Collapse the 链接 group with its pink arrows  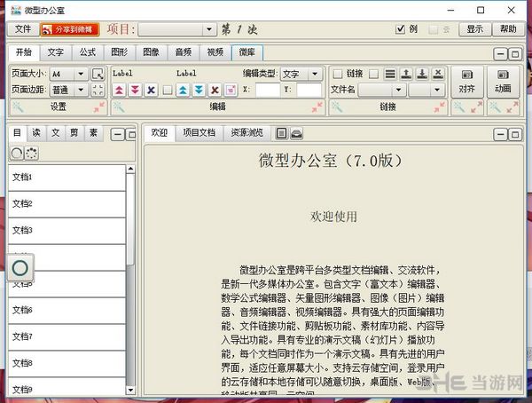click(439, 107)
